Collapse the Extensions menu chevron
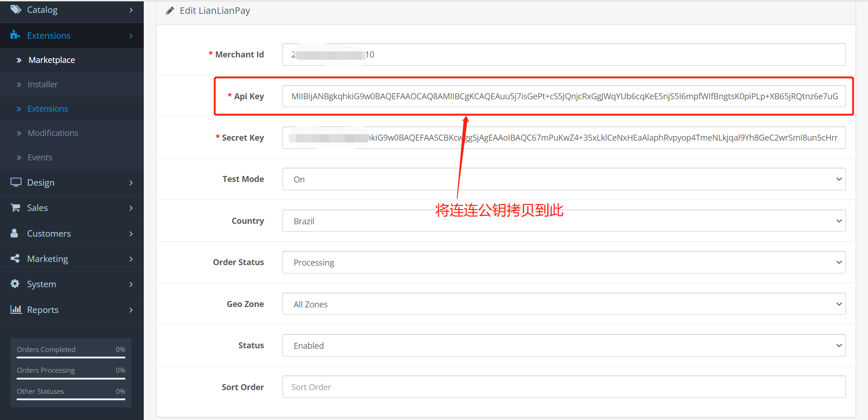 [131, 35]
